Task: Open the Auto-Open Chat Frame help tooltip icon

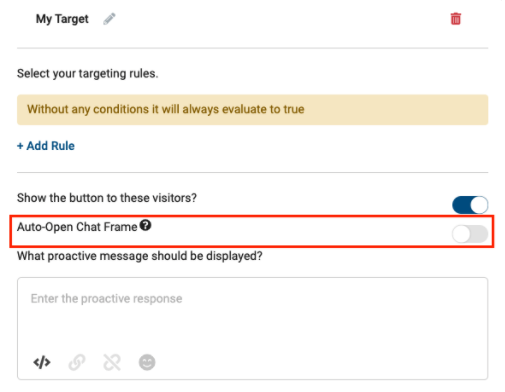Action: 145,226
